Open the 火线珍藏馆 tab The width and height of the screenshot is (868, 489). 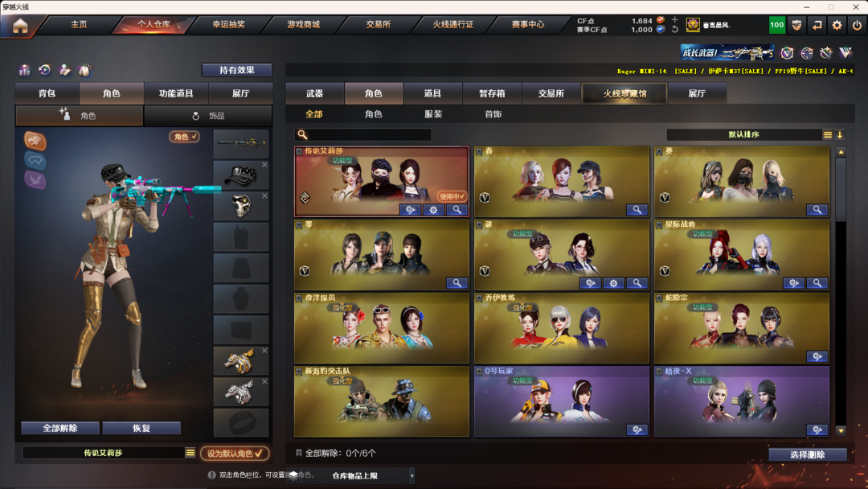click(624, 93)
